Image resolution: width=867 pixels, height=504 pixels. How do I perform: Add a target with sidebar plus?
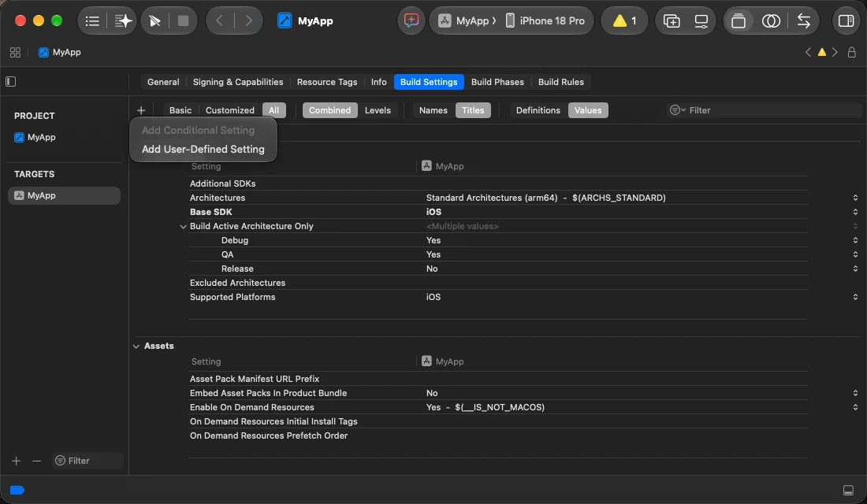[x=16, y=461]
